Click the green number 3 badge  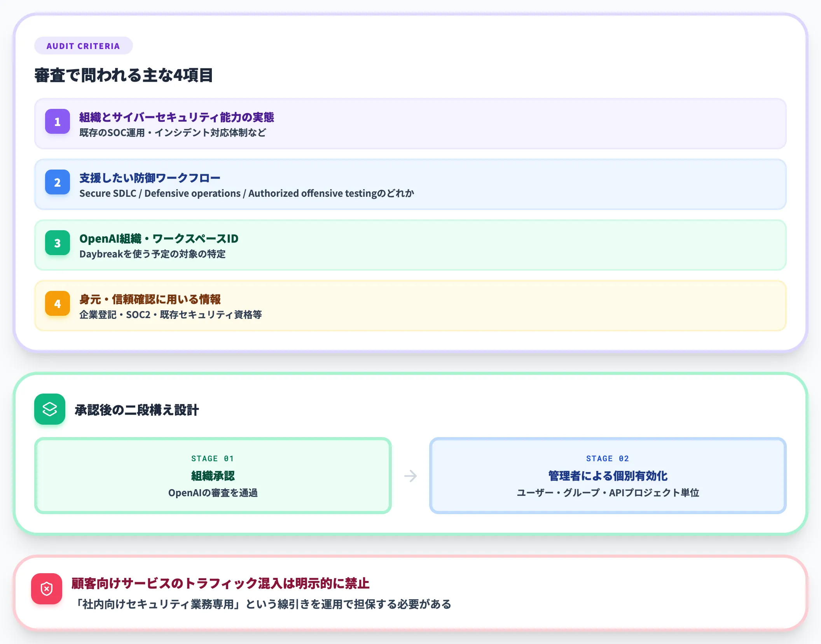point(58,243)
